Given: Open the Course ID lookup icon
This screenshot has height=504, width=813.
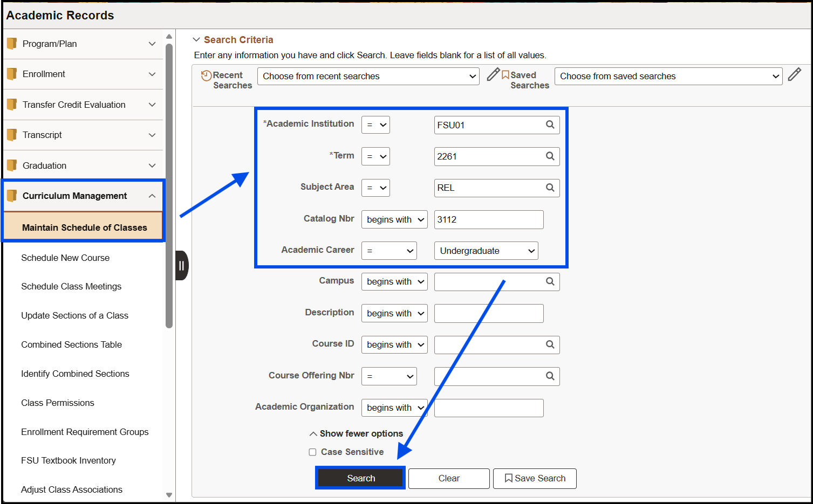Looking at the screenshot, I should [550, 344].
